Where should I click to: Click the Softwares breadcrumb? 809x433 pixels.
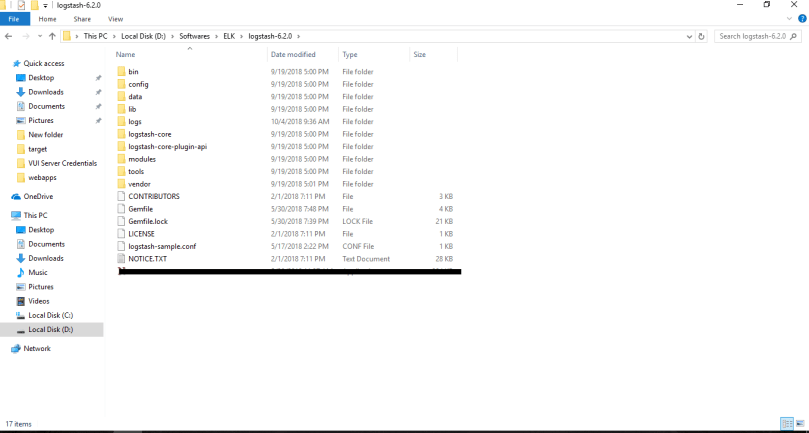pos(195,37)
